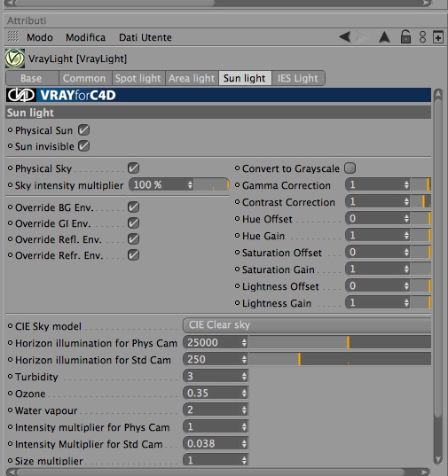Open new Attribute Manager plus icon
This screenshot has height=476, width=448.
pyautogui.click(x=438, y=37)
